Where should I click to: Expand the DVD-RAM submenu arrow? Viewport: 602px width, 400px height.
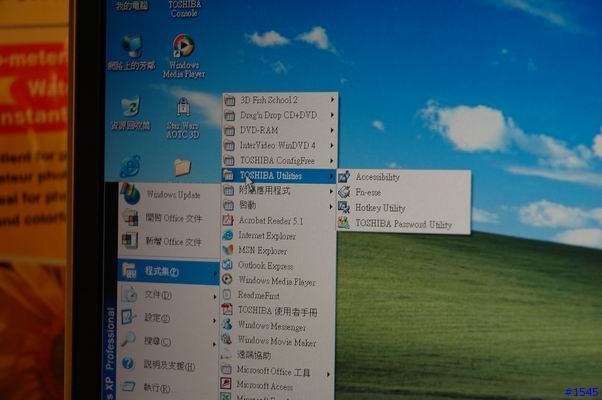[332, 131]
